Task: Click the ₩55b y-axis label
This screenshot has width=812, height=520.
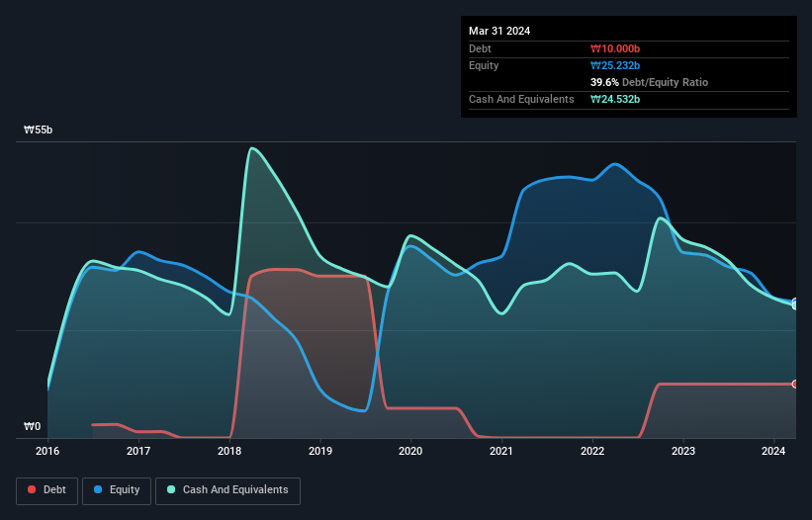Action: pyautogui.click(x=38, y=130)
